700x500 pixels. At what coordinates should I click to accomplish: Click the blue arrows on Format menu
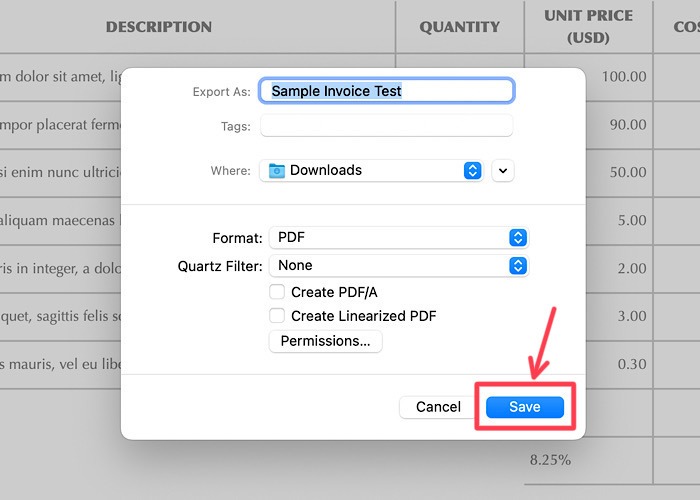[517, 238]
